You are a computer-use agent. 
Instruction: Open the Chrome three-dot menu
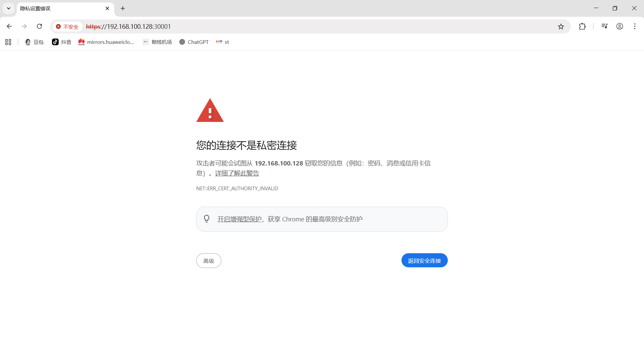point(635,26)
